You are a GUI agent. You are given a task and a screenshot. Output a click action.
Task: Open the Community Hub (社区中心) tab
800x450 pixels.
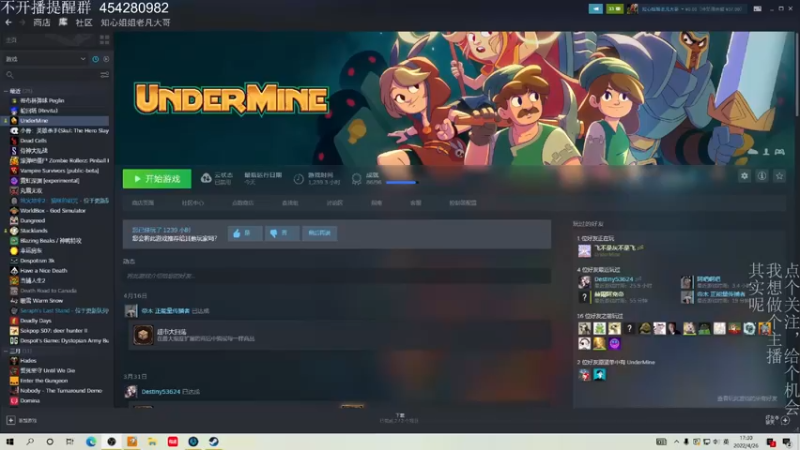tap(192, 203)
